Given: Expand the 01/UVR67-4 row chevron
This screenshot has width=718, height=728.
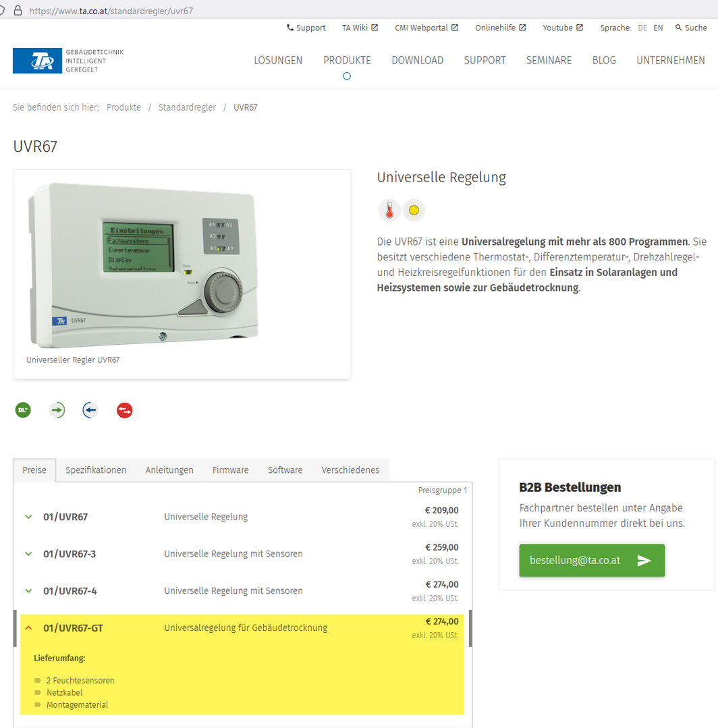Looking at the screenshot, I should click(x=28, y=591).
